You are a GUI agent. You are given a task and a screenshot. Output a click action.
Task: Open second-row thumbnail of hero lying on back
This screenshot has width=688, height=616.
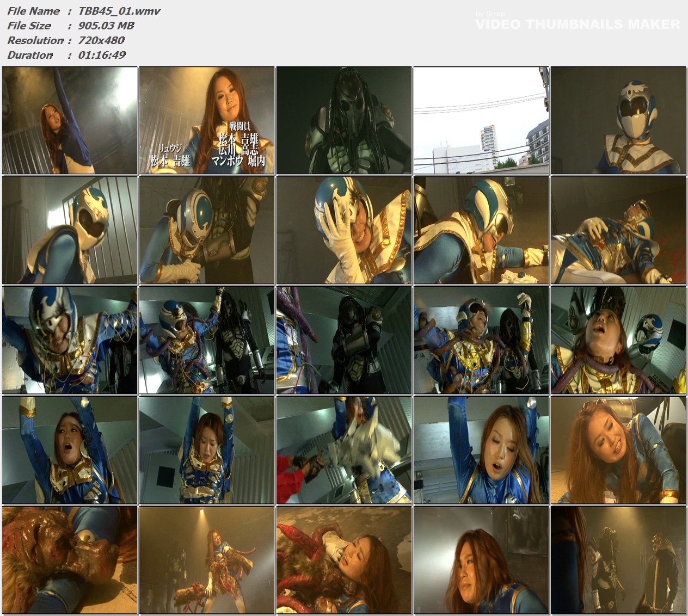(618, 230)
